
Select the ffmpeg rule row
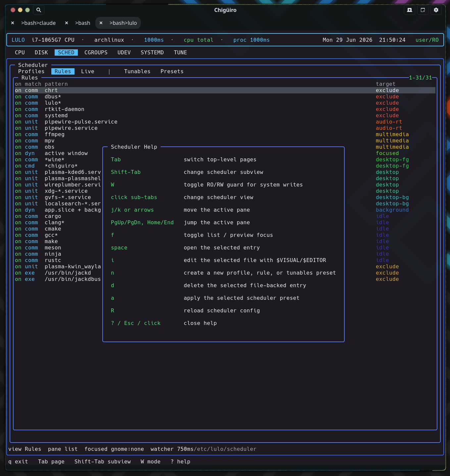(225, 134)
